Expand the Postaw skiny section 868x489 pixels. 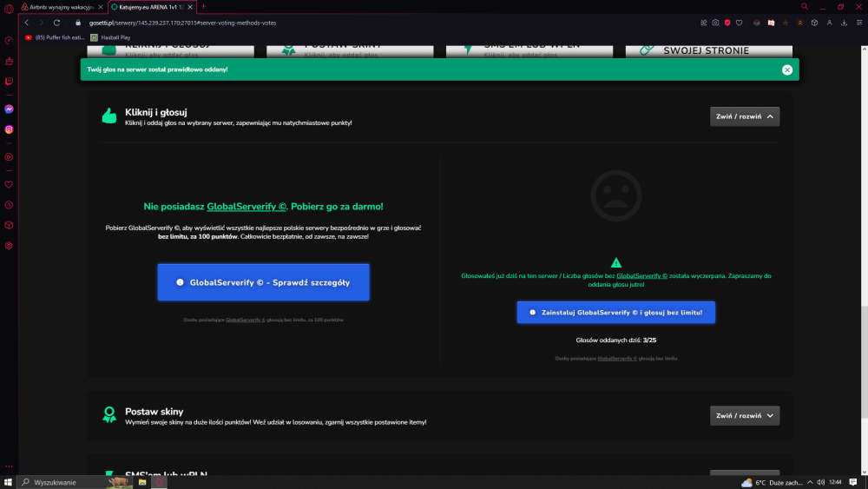coord(745,415)
